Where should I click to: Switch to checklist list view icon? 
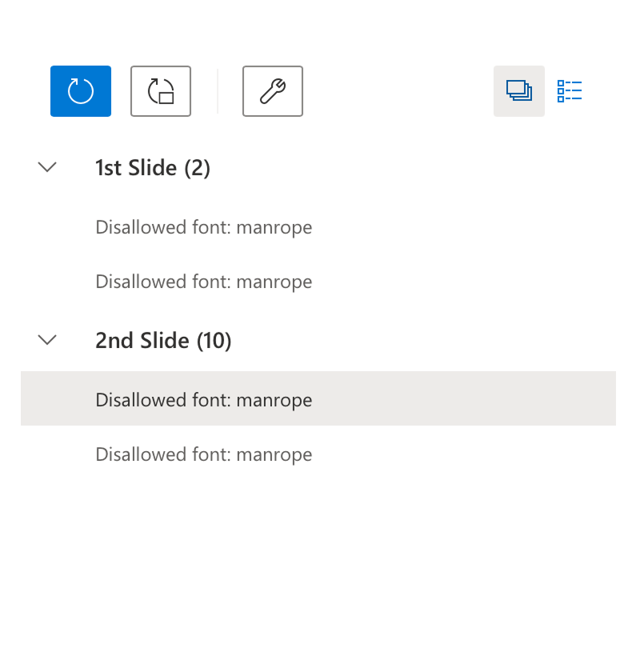[570, 91]
